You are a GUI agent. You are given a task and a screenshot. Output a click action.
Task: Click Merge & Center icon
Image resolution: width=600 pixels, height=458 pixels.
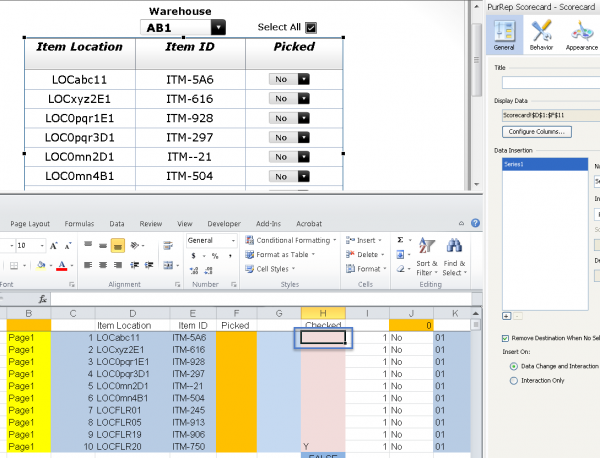[x=168, y=265]
